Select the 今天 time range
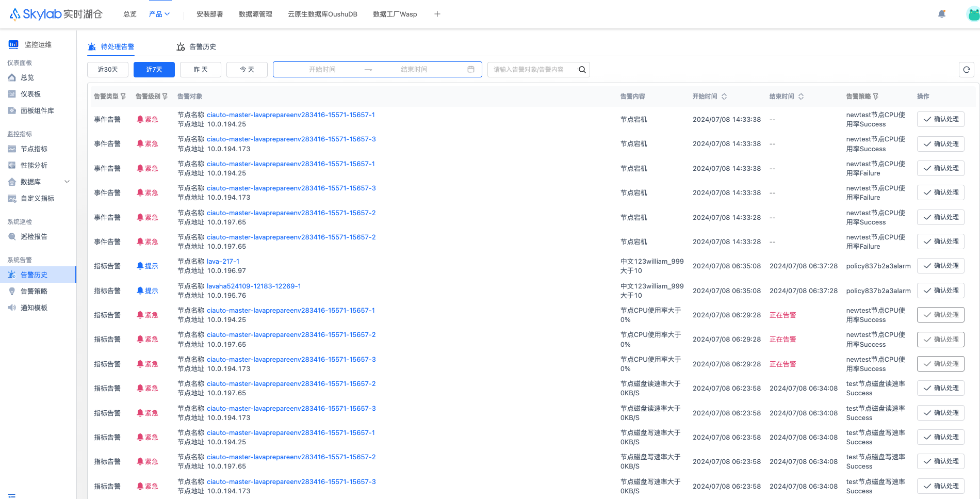980x499 pixels. tap(247, 70)
